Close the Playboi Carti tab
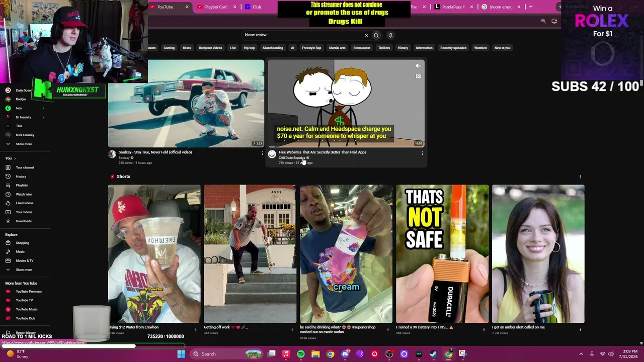 234,7
